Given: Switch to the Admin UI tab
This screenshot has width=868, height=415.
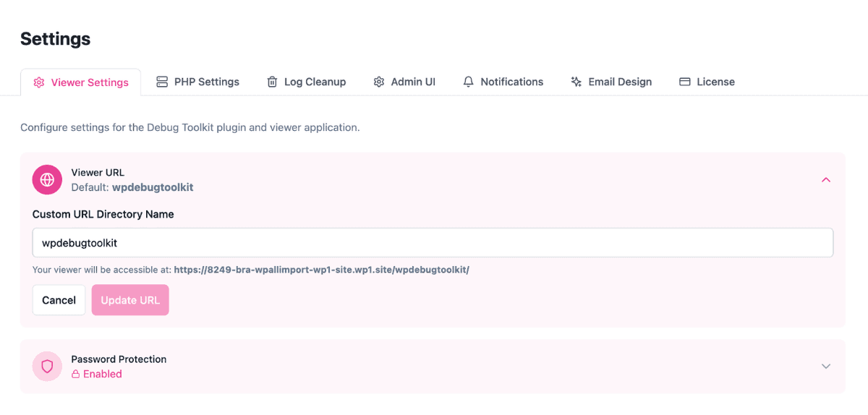Looking at the screenshot, I should (x=404, y=82).
